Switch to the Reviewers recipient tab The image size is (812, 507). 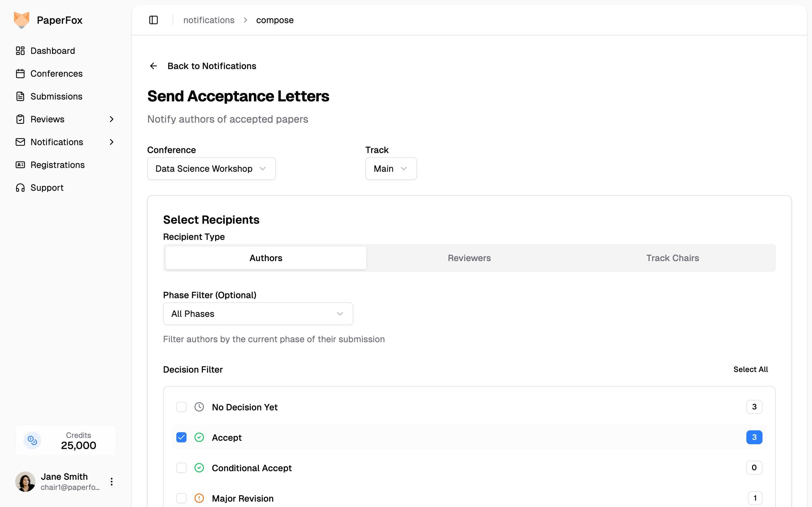469,258
